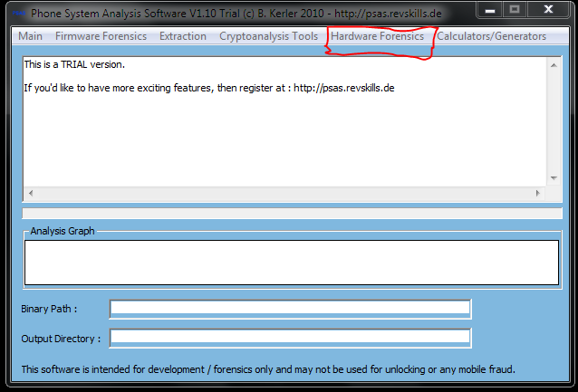Click the 'Binary Path :' label
578x392 pixels.
[x=49, y=309]
